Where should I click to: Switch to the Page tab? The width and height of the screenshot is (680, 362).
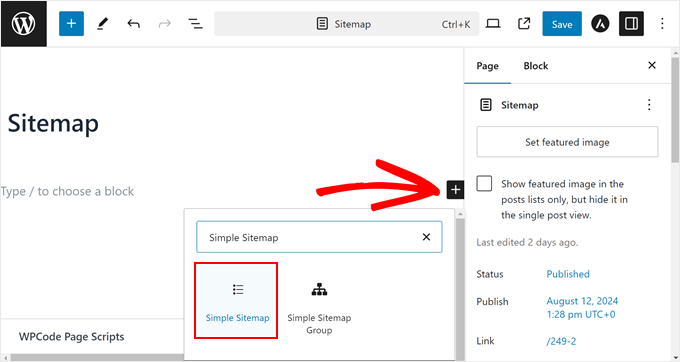click(487, 66)
